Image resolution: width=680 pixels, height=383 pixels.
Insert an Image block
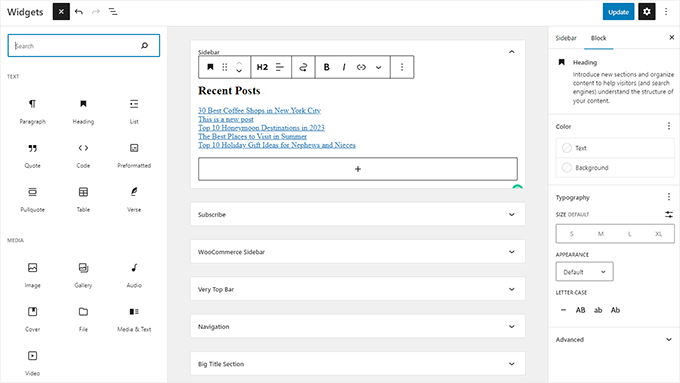click(x=33, y=275)
